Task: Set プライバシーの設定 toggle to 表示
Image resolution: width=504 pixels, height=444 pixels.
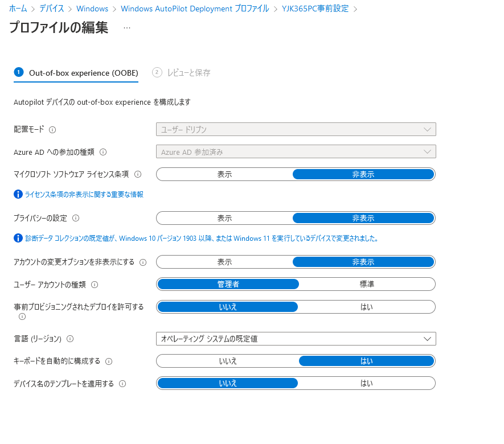Action: (224, 218)
